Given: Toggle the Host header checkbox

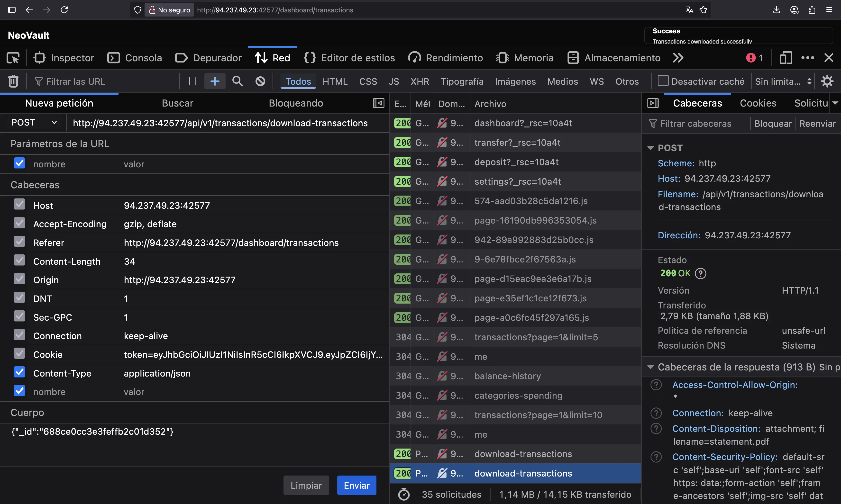Looking at the screenshot, I should [19, 205].
